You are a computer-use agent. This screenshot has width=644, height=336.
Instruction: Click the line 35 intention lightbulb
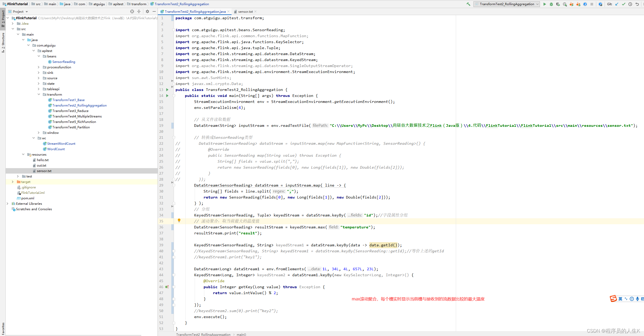pyautogui.click(x=179, y=221)
